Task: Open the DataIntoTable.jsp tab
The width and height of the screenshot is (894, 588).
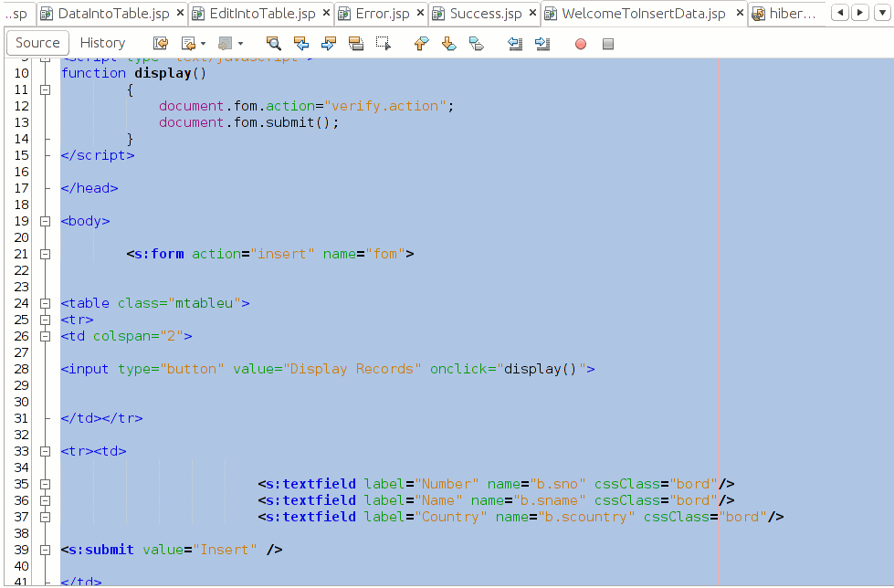Action: point(113,14)
